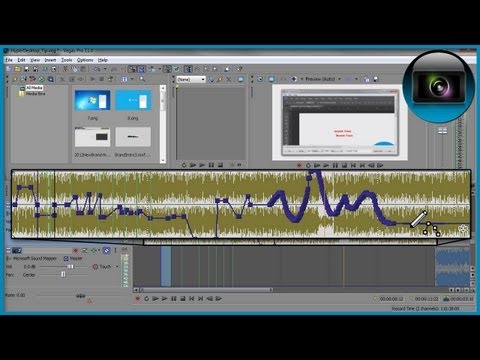The height and width of the screenshot is (360, 480).
Task: Click Save Snapshot to File icon
Action: point(376,79)
